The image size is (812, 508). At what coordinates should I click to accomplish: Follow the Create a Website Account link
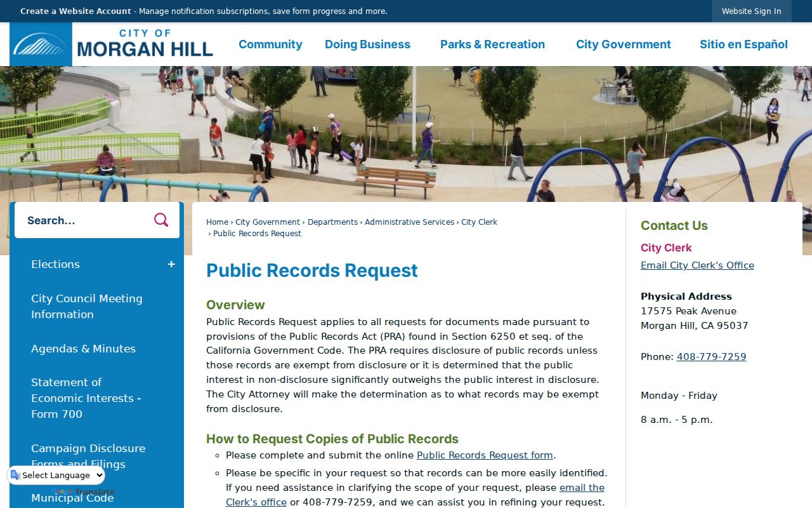pyautogui.click(x=75, y=11)
